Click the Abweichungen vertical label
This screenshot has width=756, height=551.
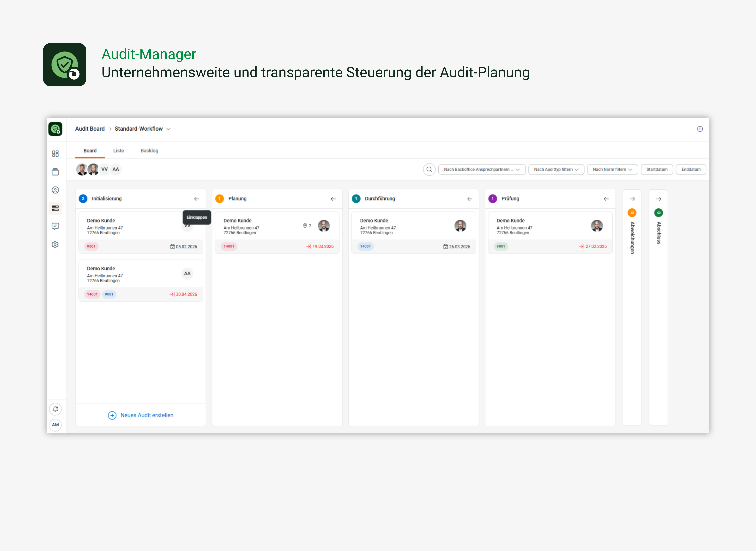tap(632, 237)
